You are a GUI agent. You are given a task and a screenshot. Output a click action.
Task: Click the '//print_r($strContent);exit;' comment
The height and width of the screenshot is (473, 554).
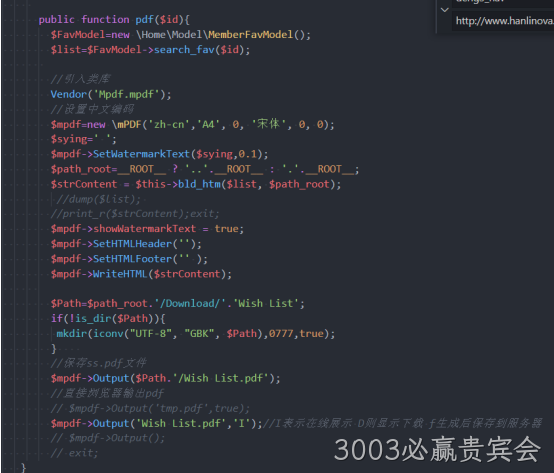[135, 214]
